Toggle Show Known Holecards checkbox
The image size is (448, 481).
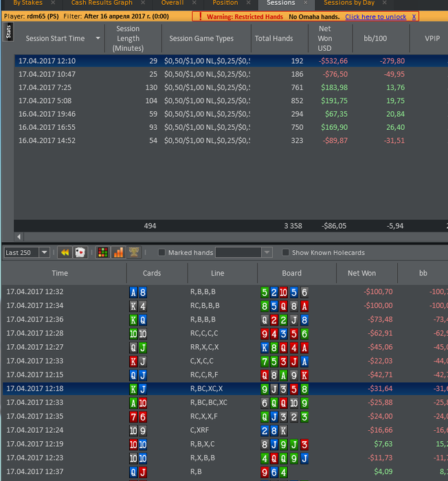click(x=285, y=252)
